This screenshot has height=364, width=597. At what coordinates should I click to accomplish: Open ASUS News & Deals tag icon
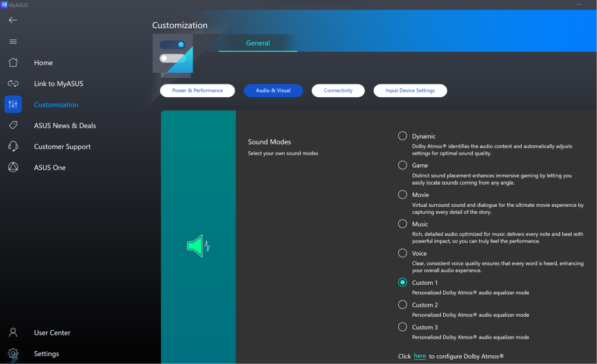(x=13, y=126)
